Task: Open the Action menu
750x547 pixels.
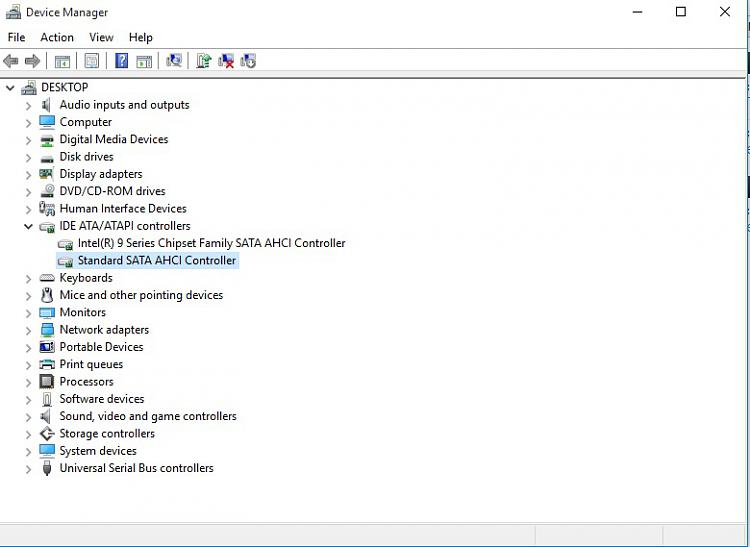Action: [x=57, y=37]
